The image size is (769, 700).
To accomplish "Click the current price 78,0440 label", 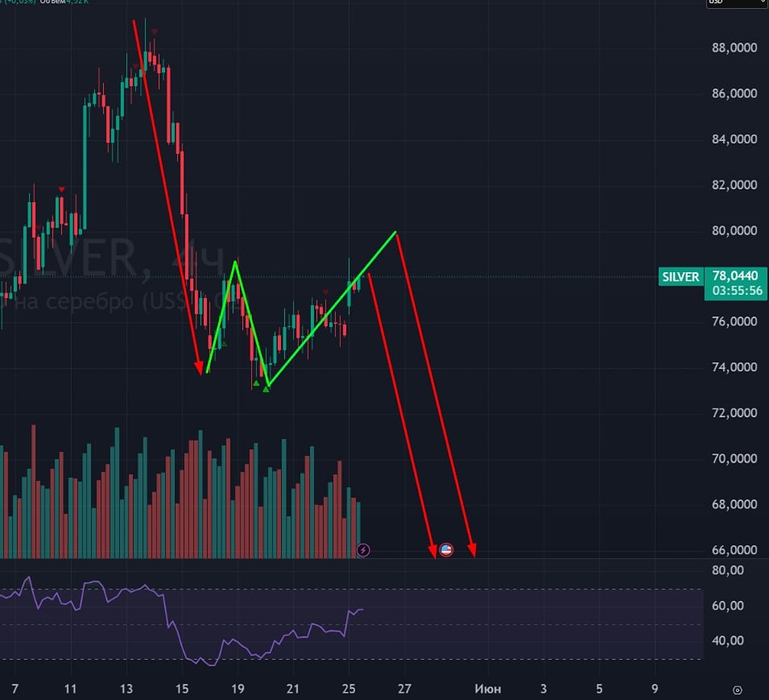I will tap(735, 275).
